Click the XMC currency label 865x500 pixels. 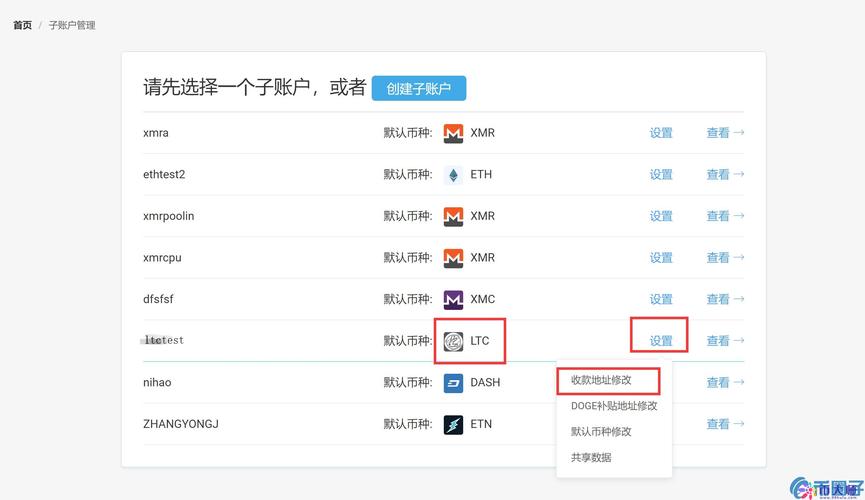click(482, 300)
